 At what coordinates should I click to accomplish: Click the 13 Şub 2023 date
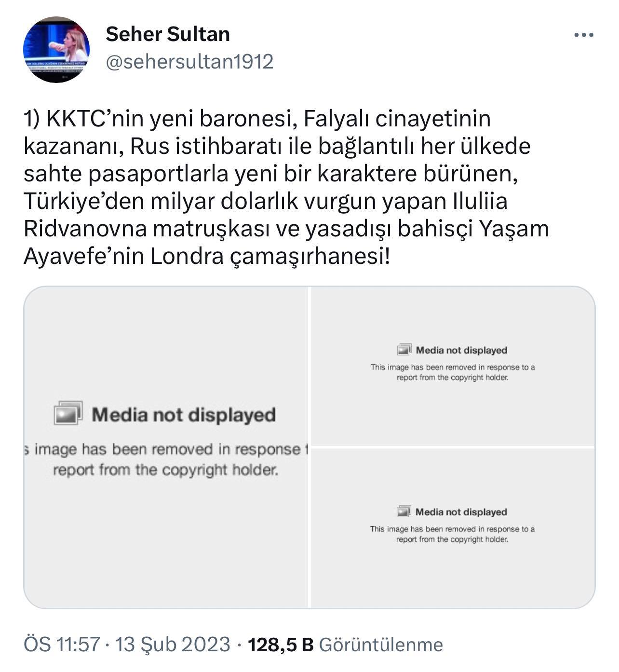pos(172,645)
